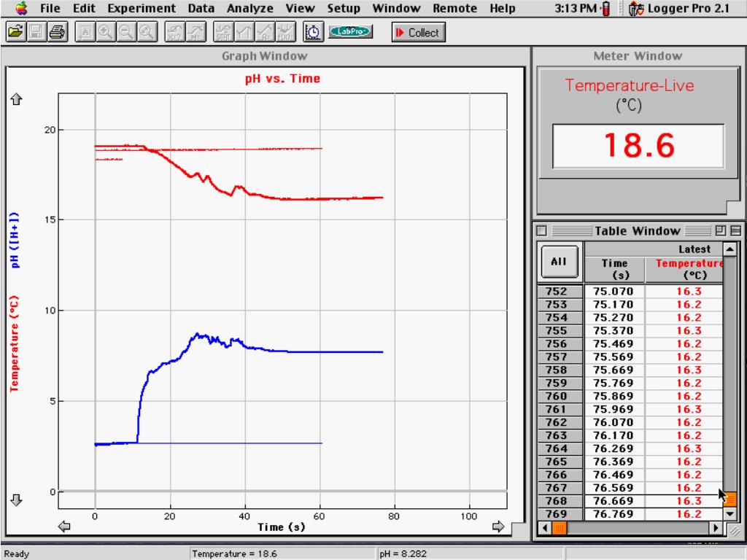Open data collection settings clock icon

click(x=313, y=32)
